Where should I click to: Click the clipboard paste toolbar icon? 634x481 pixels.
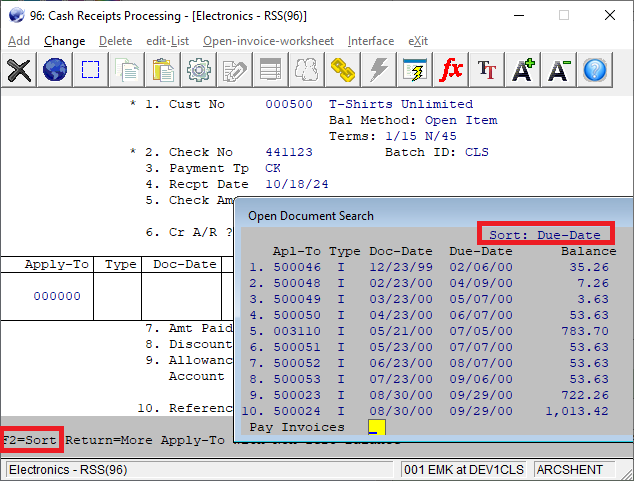163,70
